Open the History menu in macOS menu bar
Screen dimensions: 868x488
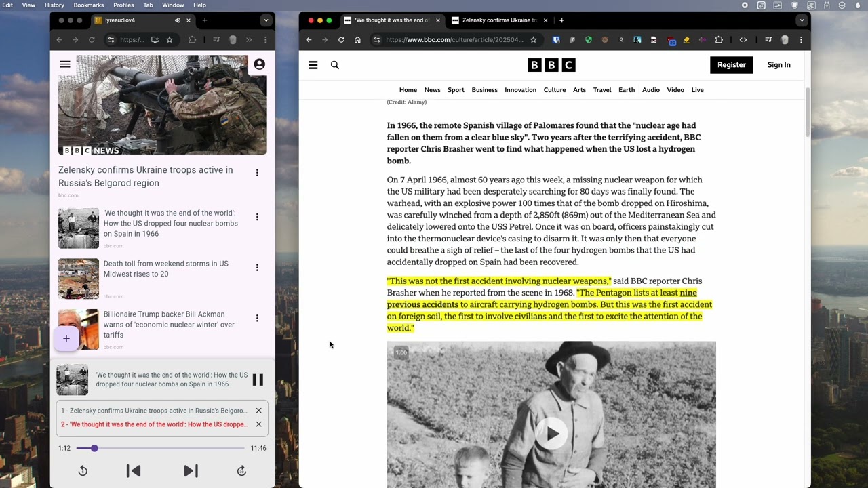54,5
